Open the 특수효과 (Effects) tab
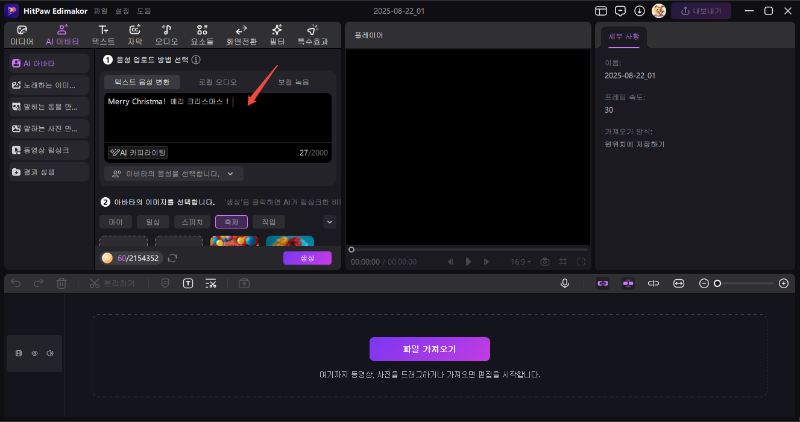The height and width of the screenshot is (422, 800). point(313,35)
